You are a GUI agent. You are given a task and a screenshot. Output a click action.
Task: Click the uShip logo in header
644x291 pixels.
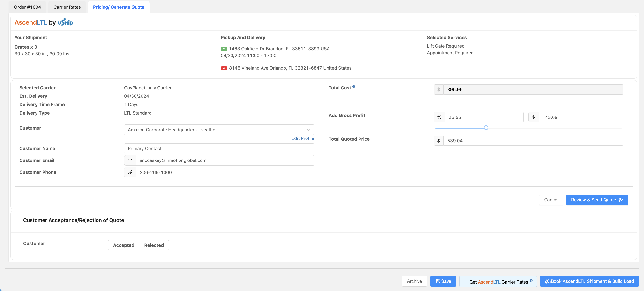[65, 22]
